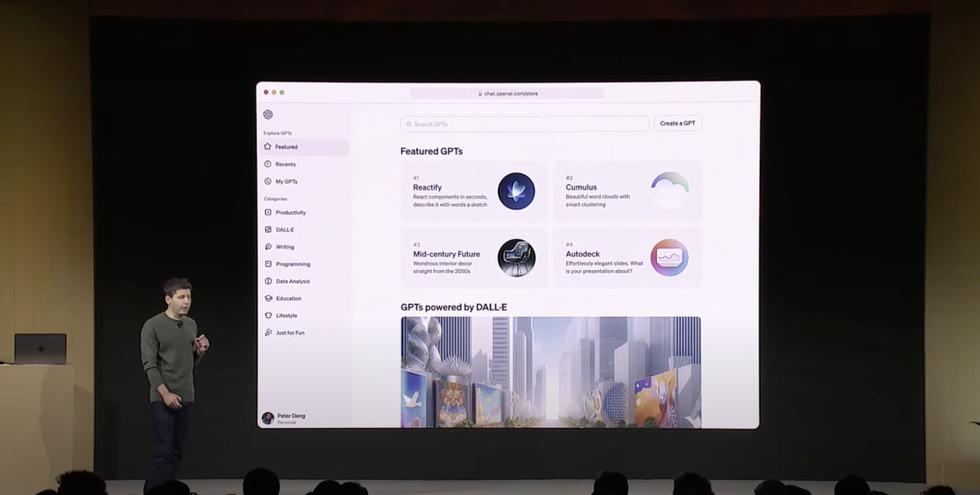This screenshot has height=495, width=980.
Task: Open the Autodeck title link
Action: [583, 254]
